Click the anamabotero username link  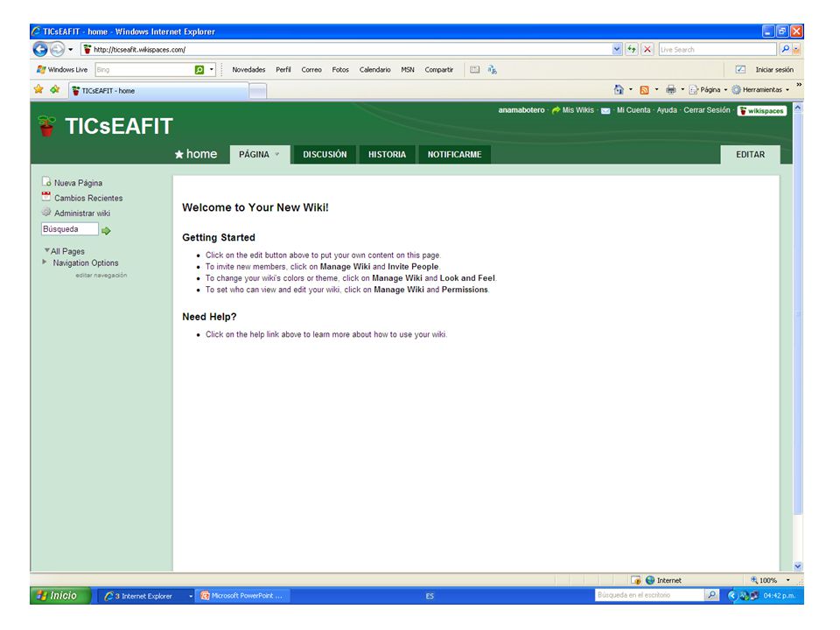(x=521, y=110)
